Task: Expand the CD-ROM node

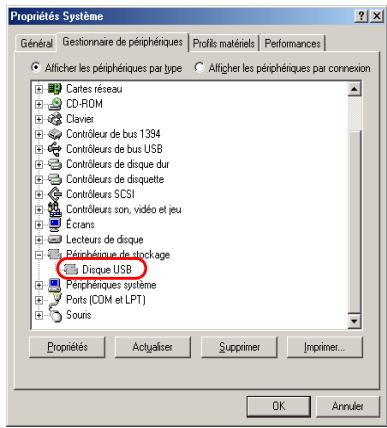Action: (39, 104)
